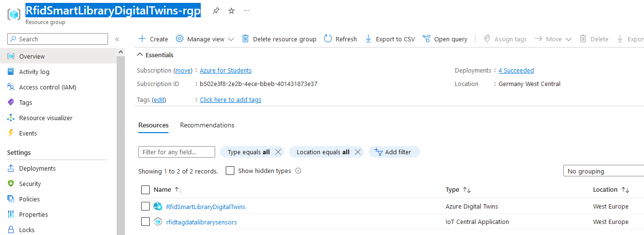Mark resource group as favorite star
The height and width of the screenshot is (235, 644).
pyautogui.click(x=231, y=11)
